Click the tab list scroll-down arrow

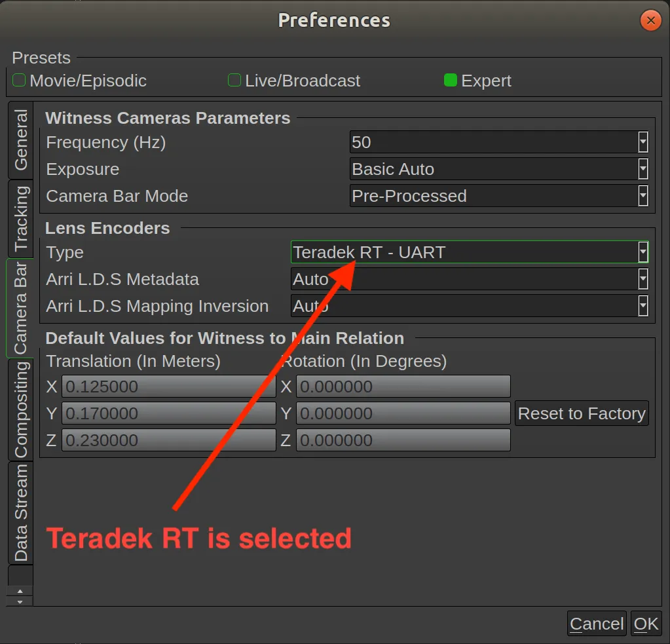coord(20,601)
